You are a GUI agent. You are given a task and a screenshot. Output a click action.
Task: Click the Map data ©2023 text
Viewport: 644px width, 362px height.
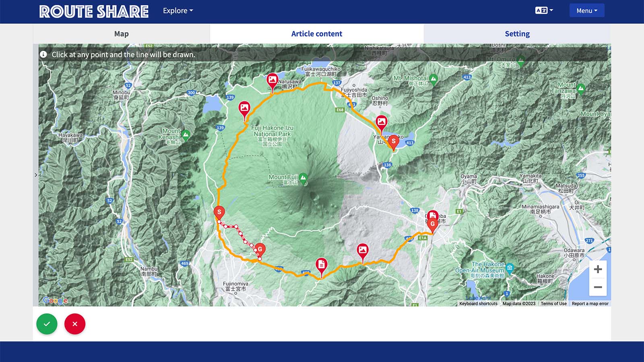point(519,304)
